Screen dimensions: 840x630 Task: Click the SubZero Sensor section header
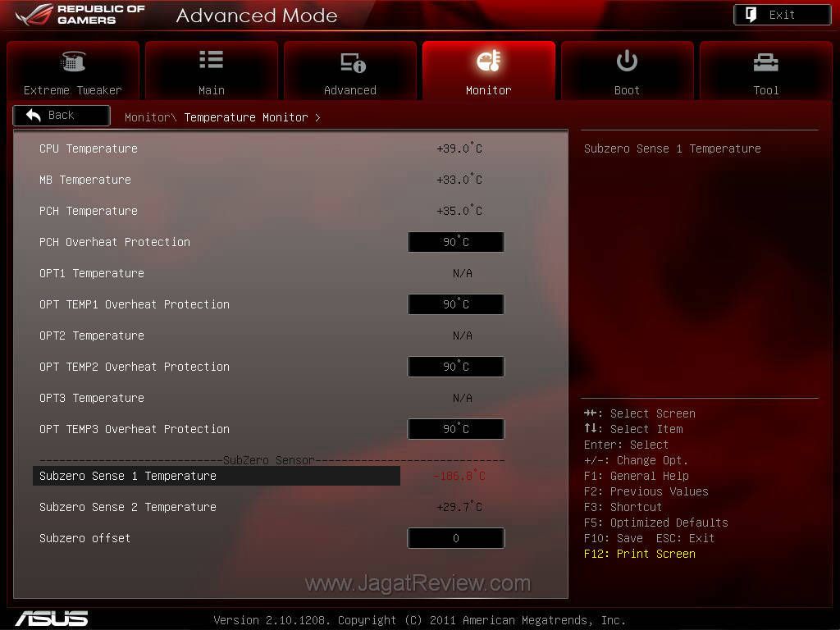(x=269, y=460)
